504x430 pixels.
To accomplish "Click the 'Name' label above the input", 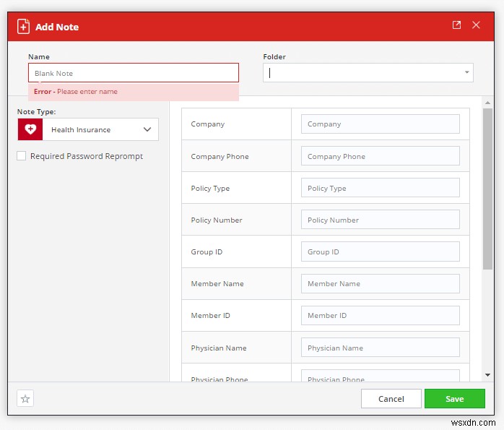I will tap(39, 57).
